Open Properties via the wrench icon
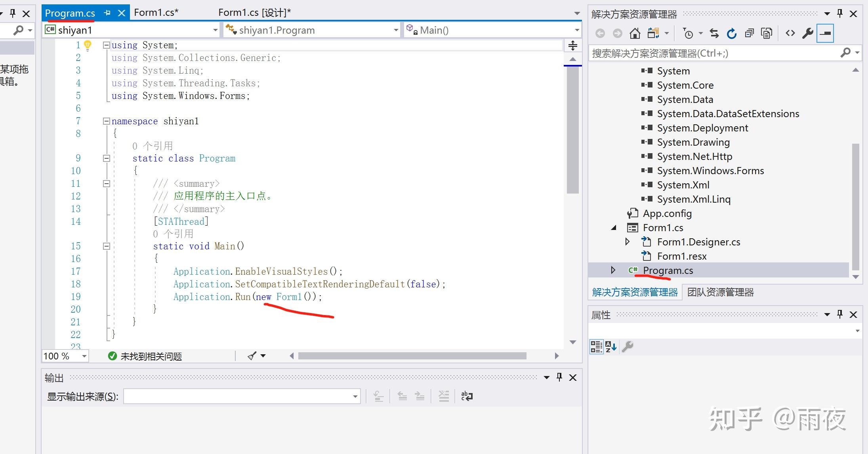 click(807, 34)
